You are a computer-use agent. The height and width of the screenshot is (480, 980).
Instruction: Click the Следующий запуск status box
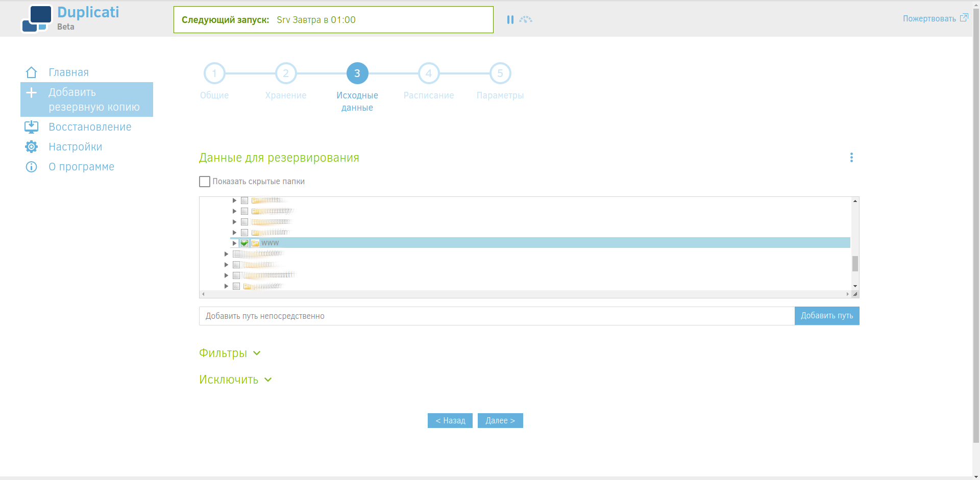click(333, 19)
